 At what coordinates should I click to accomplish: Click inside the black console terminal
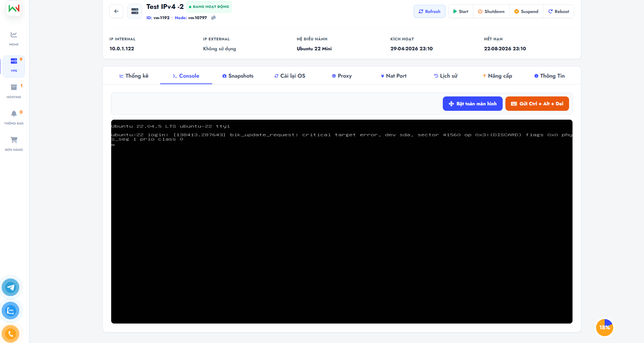point(342,222)
